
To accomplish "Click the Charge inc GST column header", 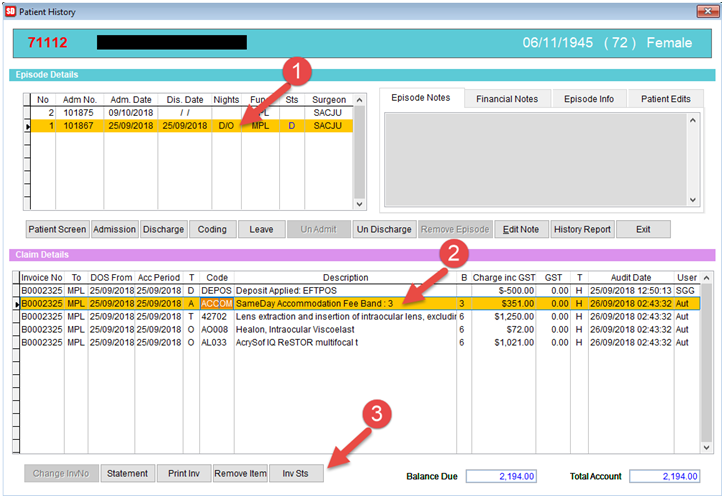I will click(504, 278).
